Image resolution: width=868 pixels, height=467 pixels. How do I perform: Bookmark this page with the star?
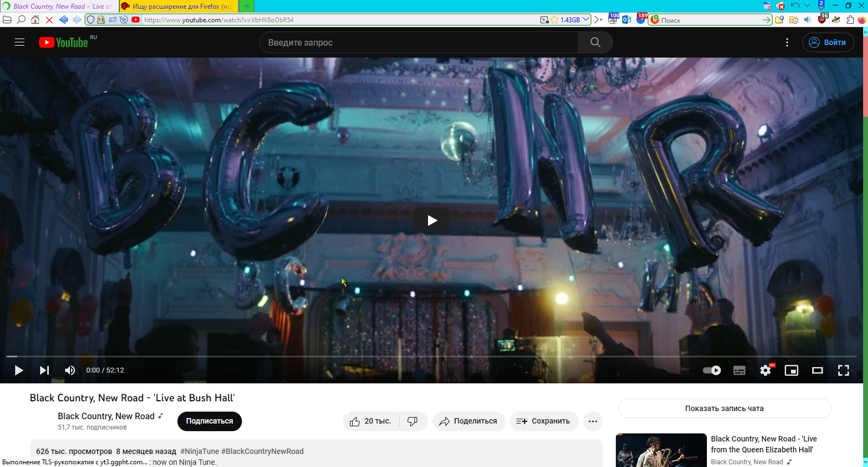pos(554,20)
